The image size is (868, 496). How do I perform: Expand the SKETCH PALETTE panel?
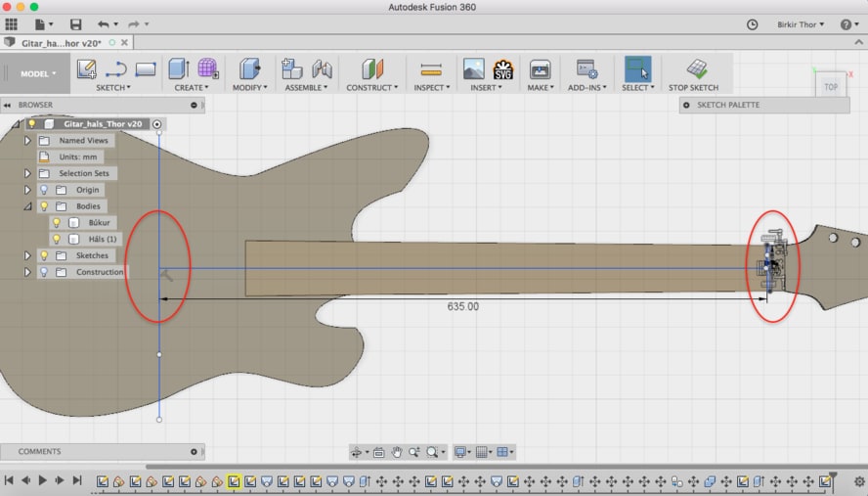686,105
